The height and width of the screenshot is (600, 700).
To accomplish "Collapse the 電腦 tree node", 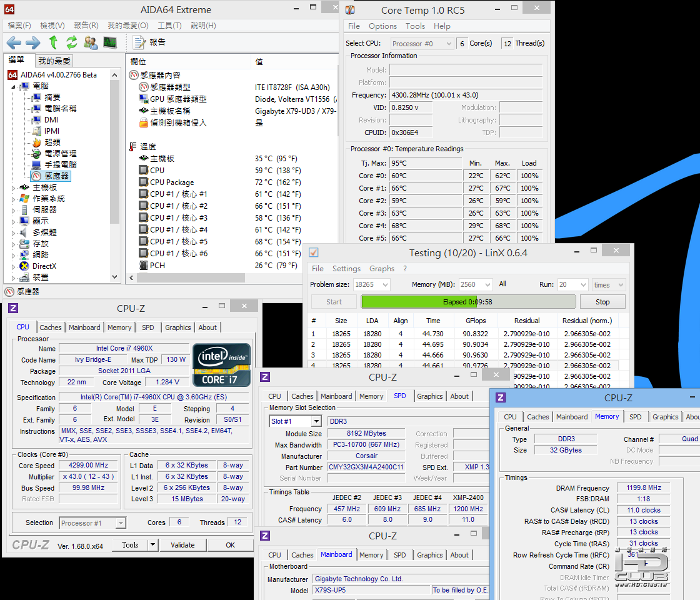I will [x=14, y=86].
